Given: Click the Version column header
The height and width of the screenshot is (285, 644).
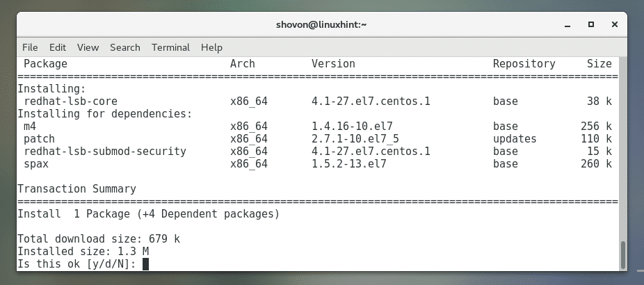Looking at the screenshot, I should [x=333, y=64].
